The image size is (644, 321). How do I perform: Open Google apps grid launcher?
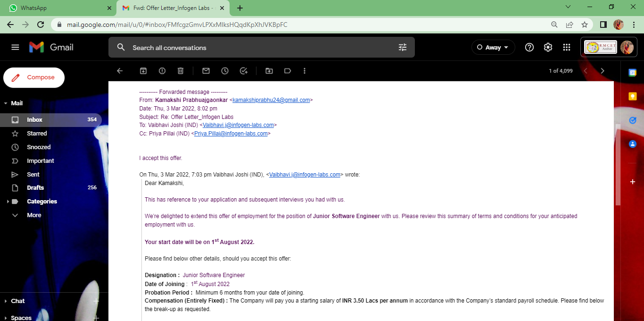pyautogui.click(x=567, y=47)
